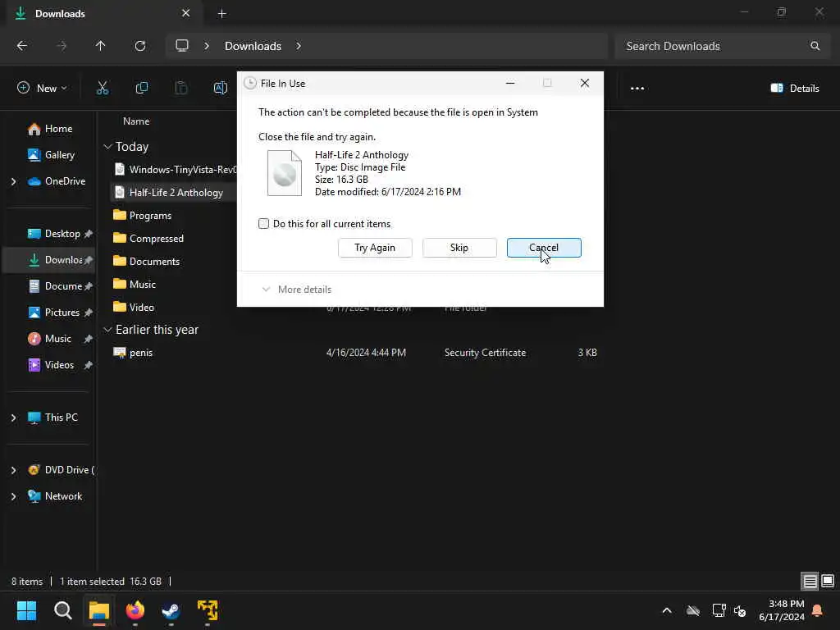This screenshot has width=840, height=630.
Task: Select the Half-Life 2 Anthology file row
Action: (x=174, y=192)
